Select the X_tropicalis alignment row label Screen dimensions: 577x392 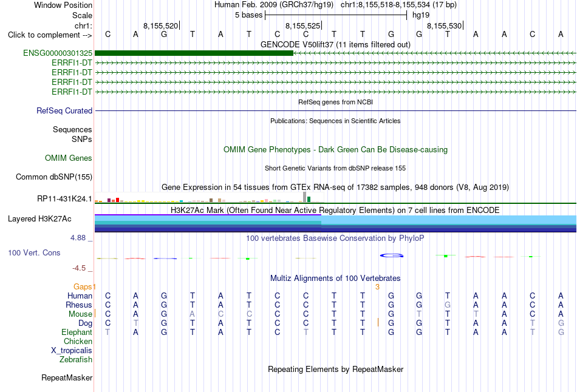pyautogui.click(x=72, y=351)
